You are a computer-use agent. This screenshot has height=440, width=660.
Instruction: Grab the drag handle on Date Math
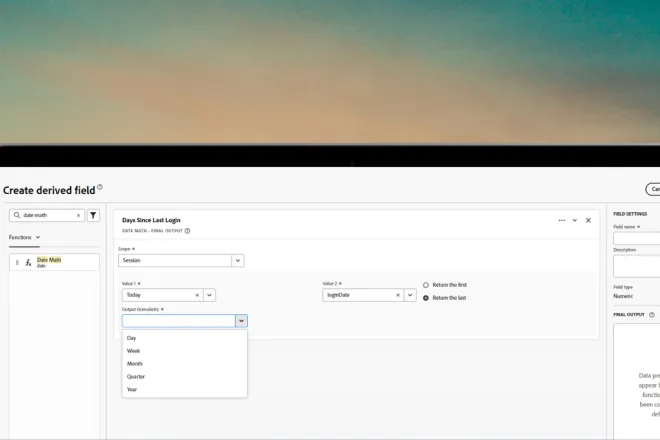(17, 262)
